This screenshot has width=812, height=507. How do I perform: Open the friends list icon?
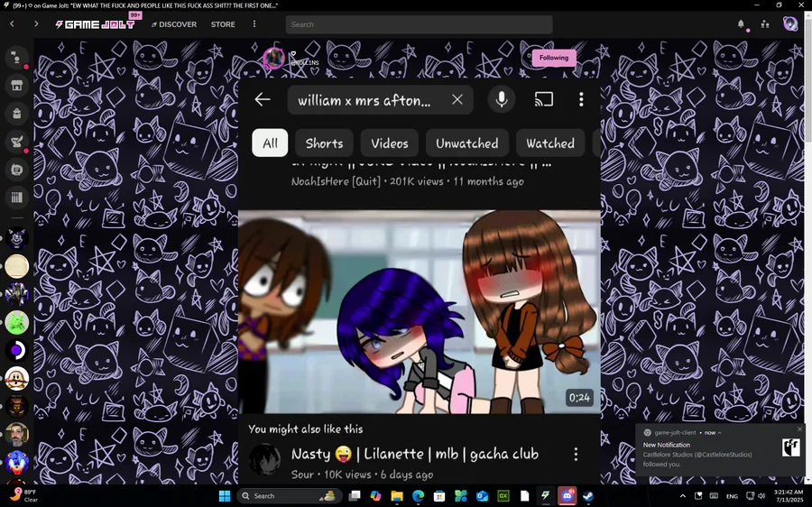(765, 23)
